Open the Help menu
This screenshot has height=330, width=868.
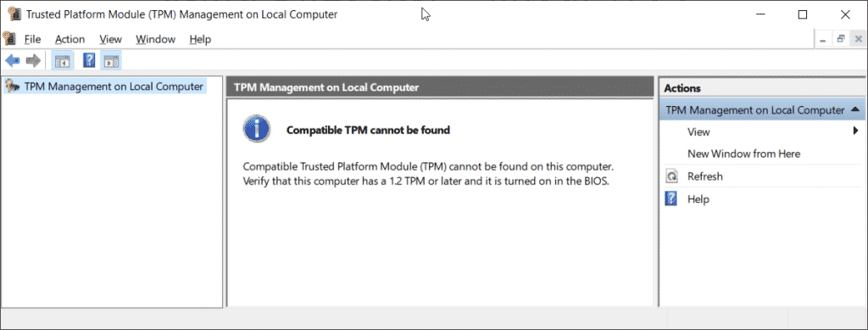[x=200, y=39]
